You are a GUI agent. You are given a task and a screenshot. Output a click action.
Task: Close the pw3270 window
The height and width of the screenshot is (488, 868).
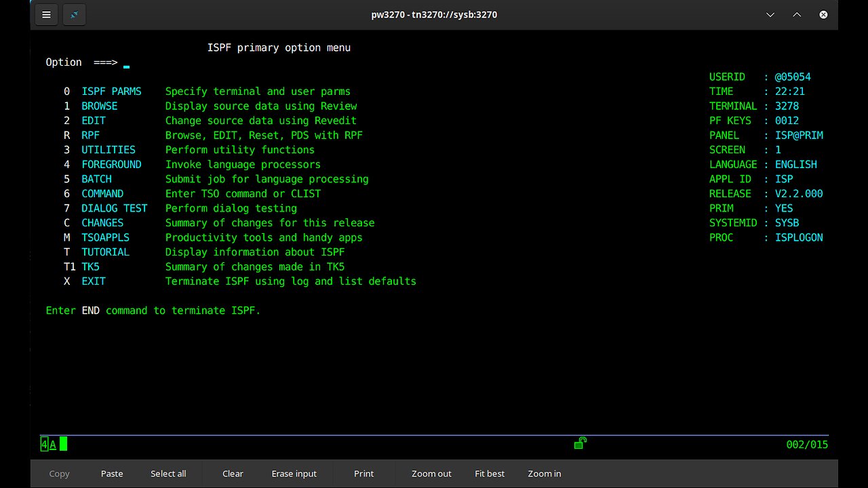[823, 14]
